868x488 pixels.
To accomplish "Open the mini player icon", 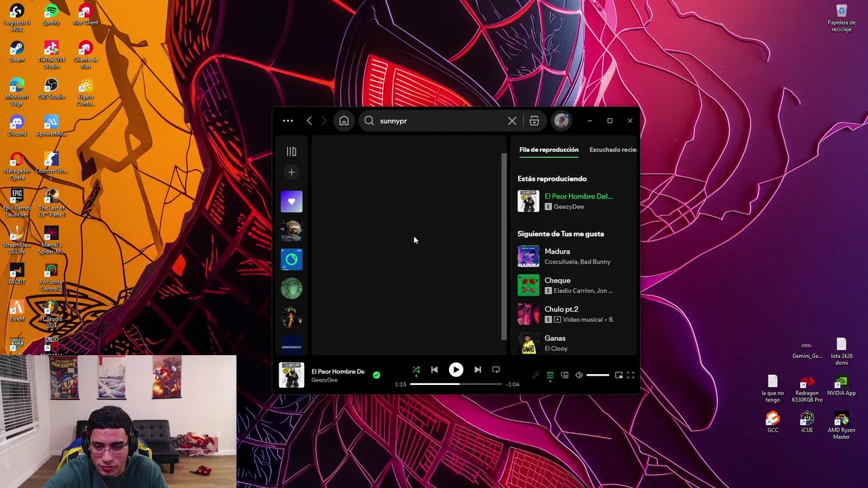I will click(618, 375).
